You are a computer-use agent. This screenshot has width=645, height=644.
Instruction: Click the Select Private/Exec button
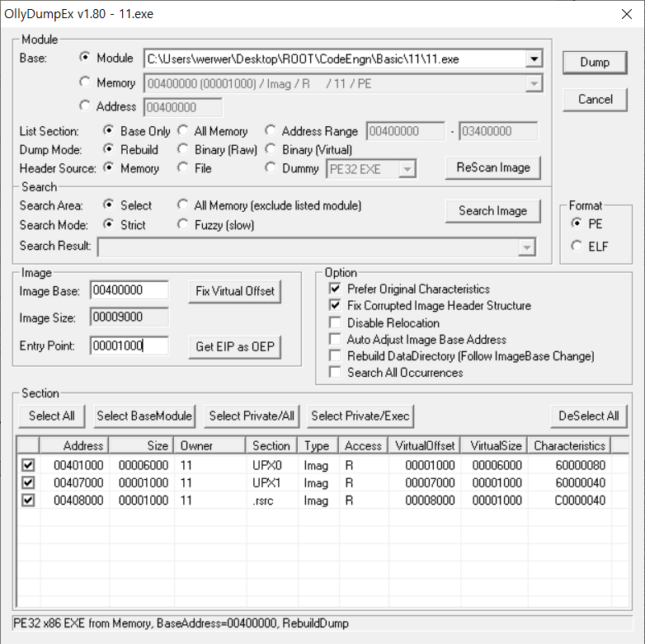point(360,416)
